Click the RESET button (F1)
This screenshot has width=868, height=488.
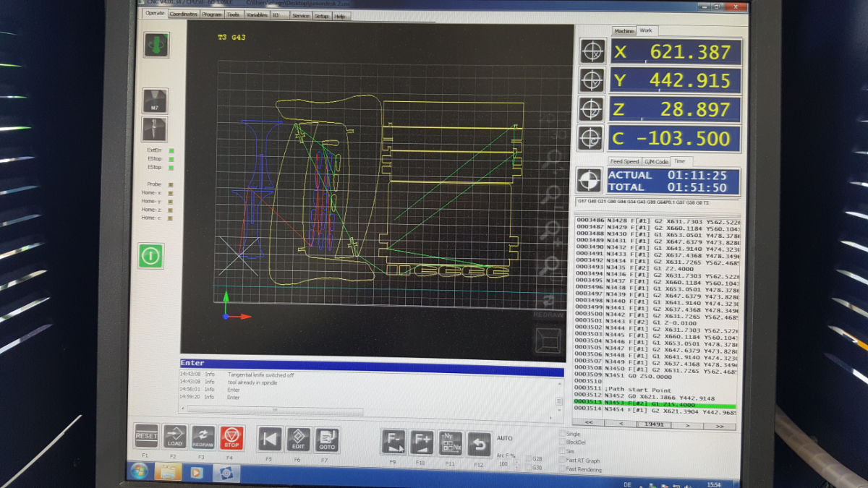pyautogui.click(x=146, y=436)
